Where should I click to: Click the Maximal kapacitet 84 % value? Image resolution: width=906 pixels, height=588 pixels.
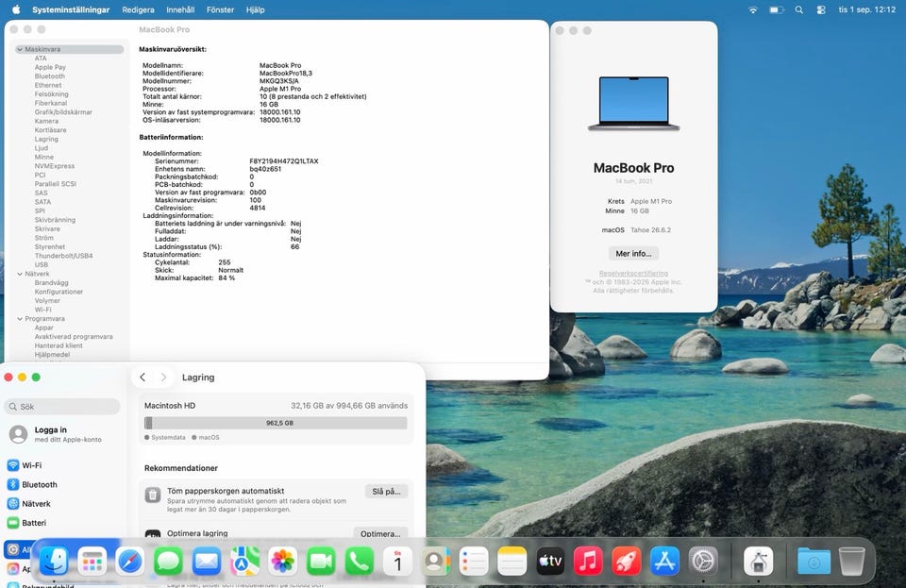tap(226, 277)
